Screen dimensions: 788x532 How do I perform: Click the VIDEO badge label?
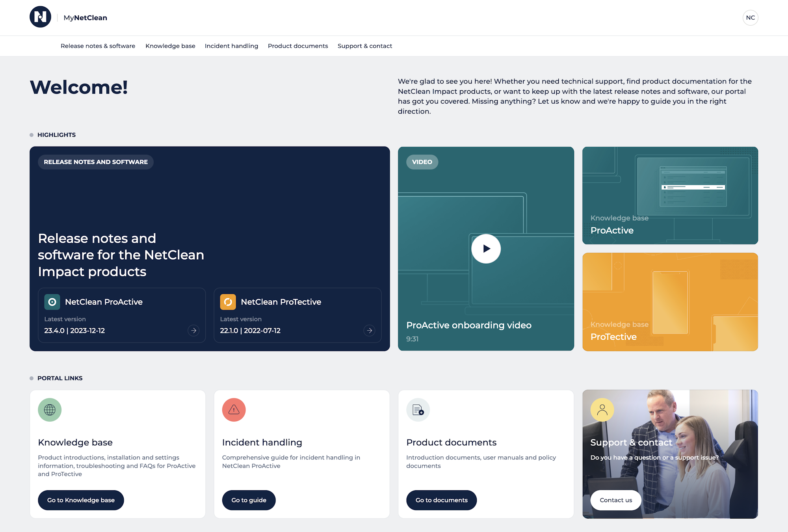tap(422, 162)
